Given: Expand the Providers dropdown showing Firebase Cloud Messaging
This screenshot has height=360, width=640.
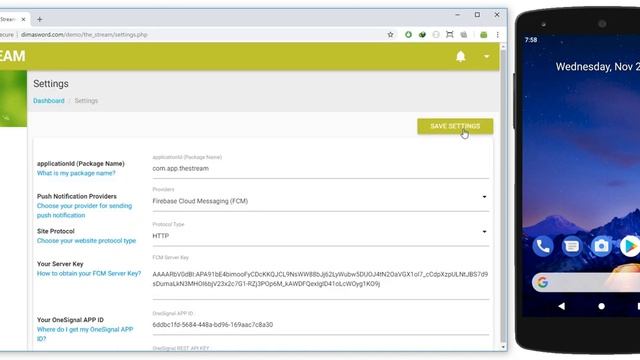Looking at the screenshot, I should pos(320,201).
